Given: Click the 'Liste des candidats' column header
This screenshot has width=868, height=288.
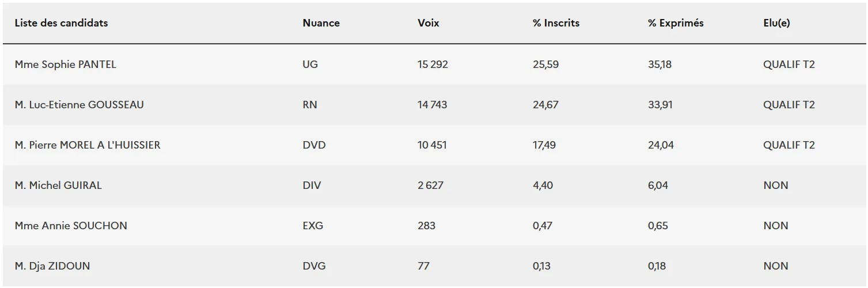Looking at the screenshot, I should [61, 23].
